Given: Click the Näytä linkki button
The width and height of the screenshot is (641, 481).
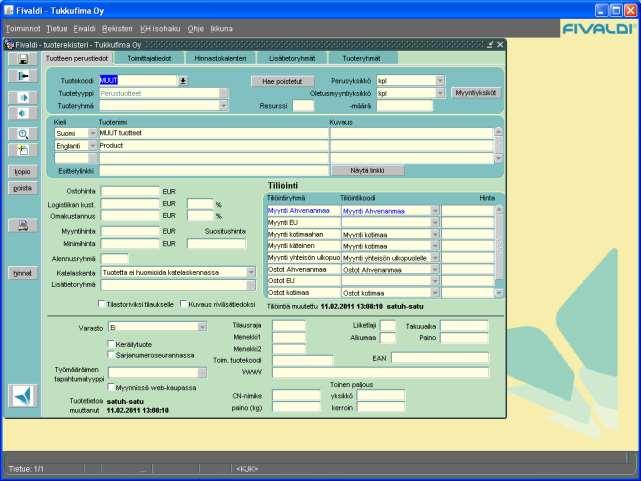Looking at the screenshot, I should (x=367, y=170).
